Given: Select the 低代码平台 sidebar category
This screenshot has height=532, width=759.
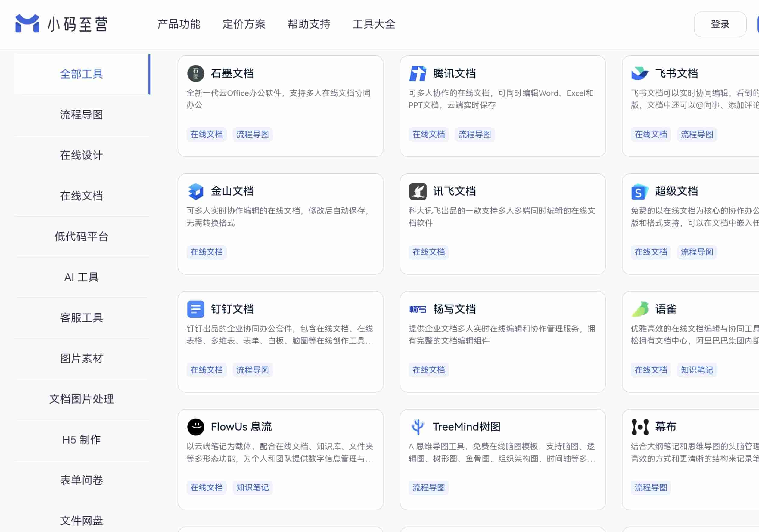Looking at the screenshot, I should point(82,237).
